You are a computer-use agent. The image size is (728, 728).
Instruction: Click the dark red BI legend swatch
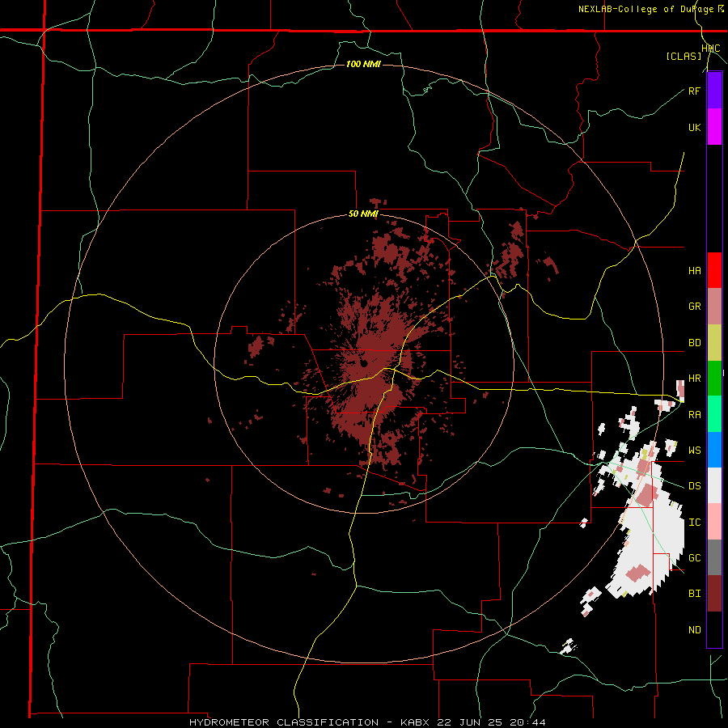[714, 594]
